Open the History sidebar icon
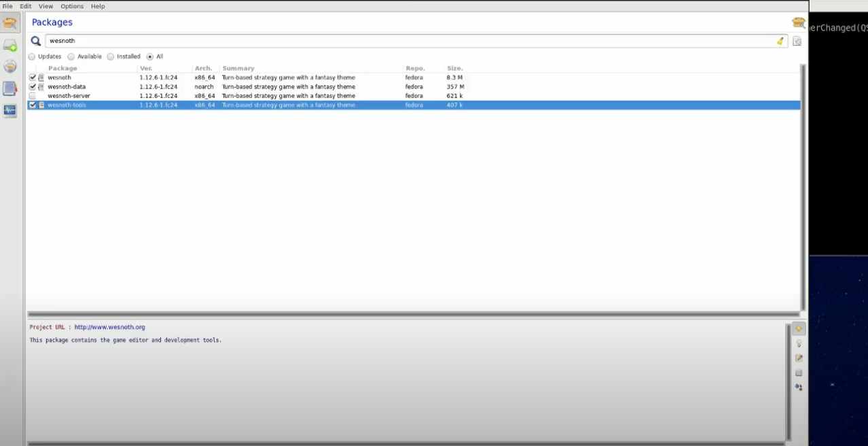The height and width of the screenshot is (446, 868). (10, 88)
